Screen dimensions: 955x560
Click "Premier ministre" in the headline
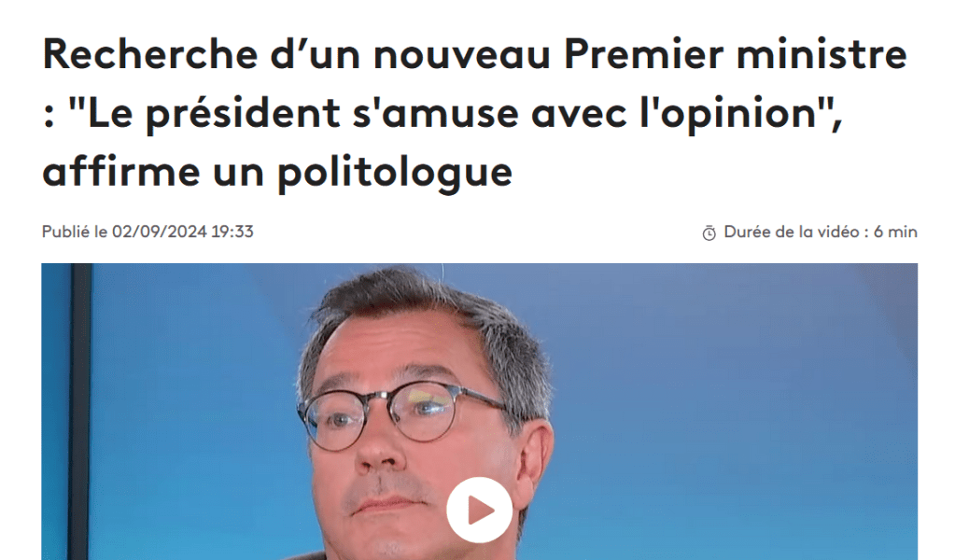736,54
